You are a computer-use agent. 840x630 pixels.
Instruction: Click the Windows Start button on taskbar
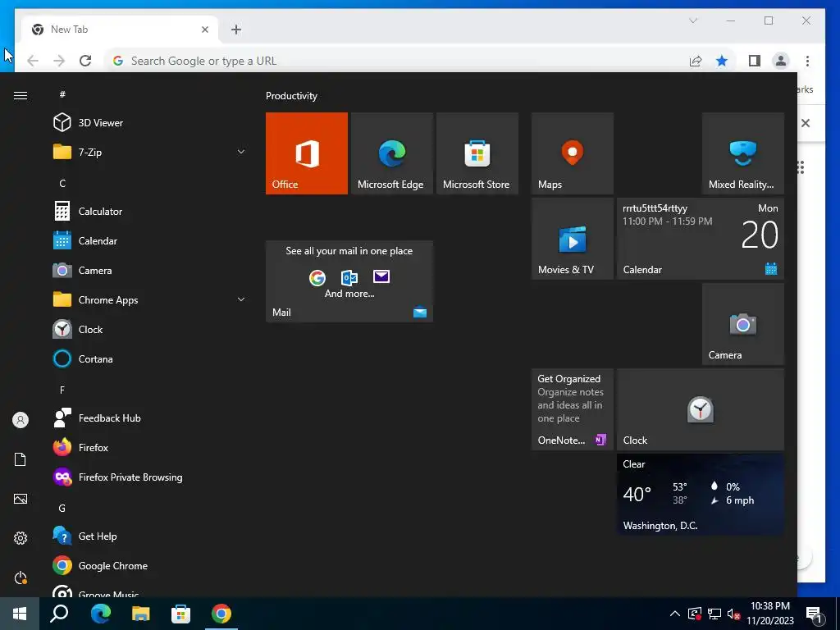pos(20,614)
